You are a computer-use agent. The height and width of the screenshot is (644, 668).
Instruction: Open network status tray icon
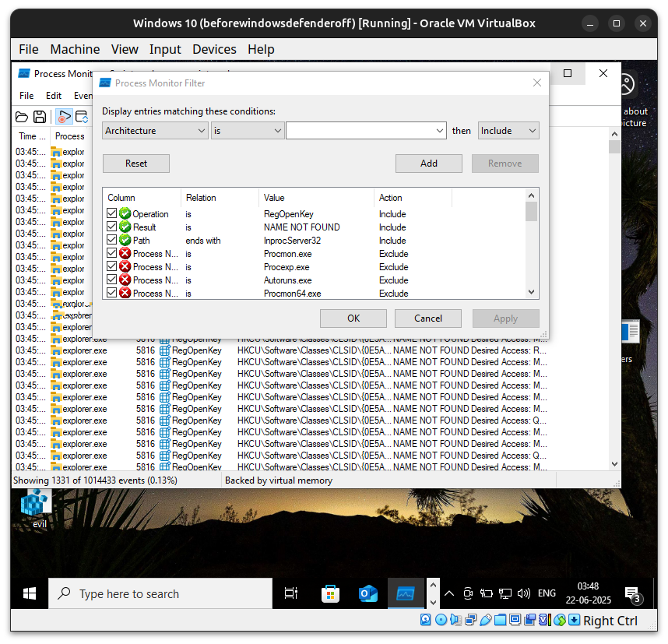click(505, 593)
